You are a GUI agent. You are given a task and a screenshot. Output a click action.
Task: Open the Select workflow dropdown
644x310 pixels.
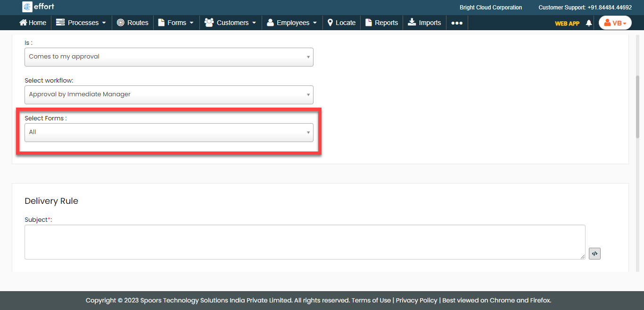pos(169,94)
